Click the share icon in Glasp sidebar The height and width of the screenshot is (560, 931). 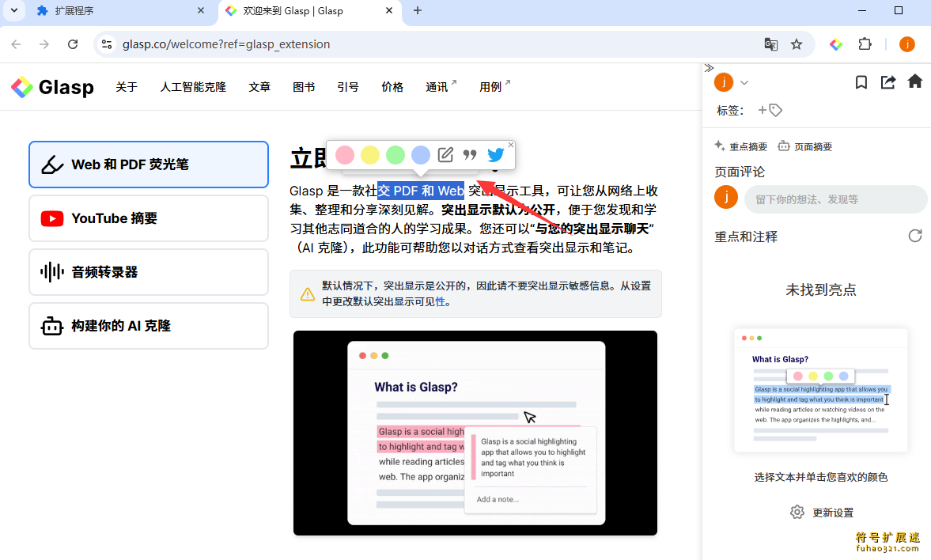coord(888,82)
